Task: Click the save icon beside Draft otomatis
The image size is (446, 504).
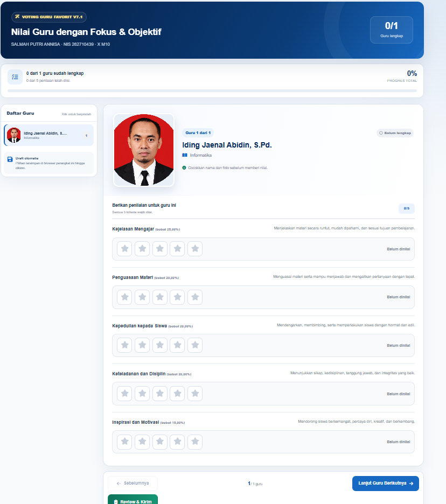Action: [x=10, y=159]
